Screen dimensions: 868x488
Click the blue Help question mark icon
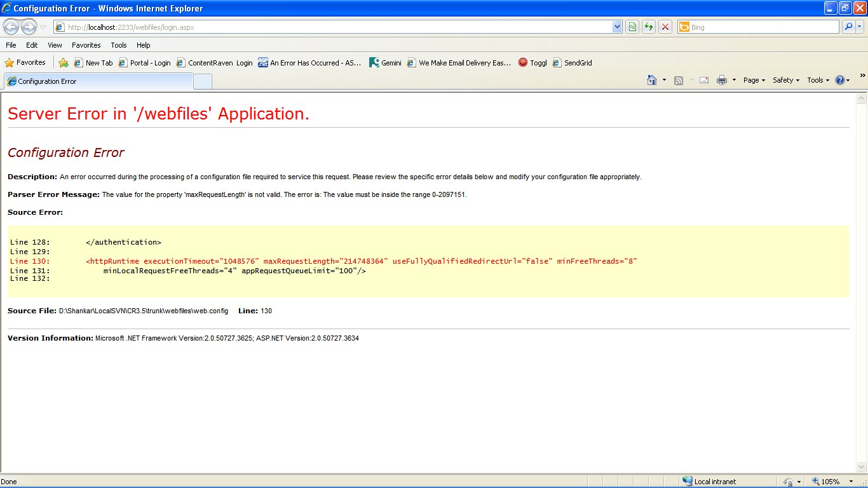pos(840,80)
